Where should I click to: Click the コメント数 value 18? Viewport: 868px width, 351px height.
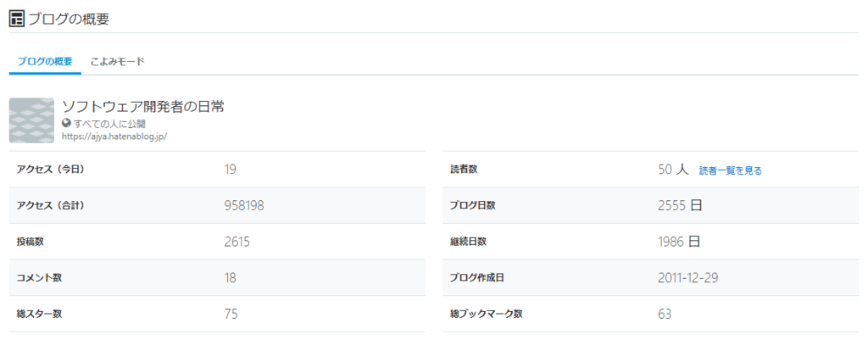click(231, 278)
